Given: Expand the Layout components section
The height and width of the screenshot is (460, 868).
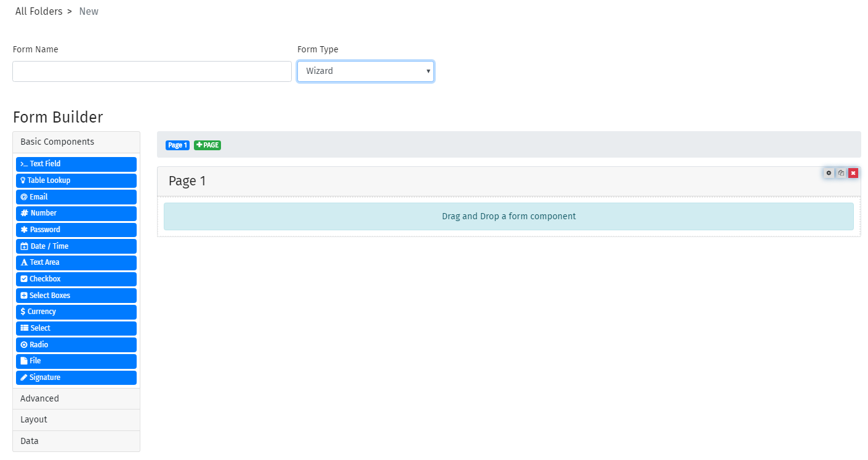Looking at the screenshot, I should [76, 419].
